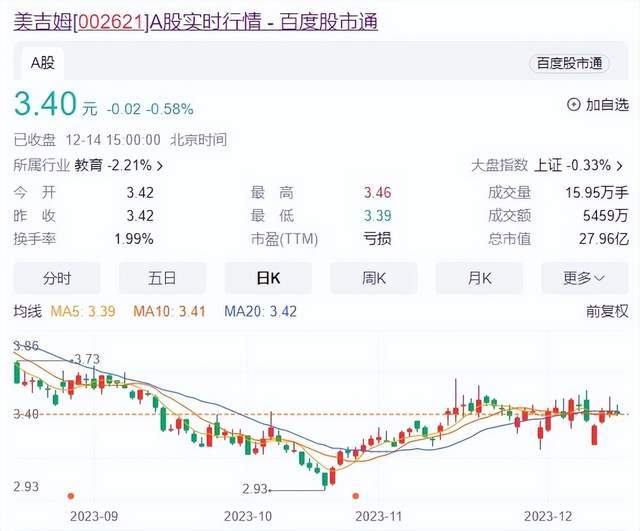Open the 美吉姆[002621]A股实时行情 title link
The image size is (640, 531).
coord(196,22)
